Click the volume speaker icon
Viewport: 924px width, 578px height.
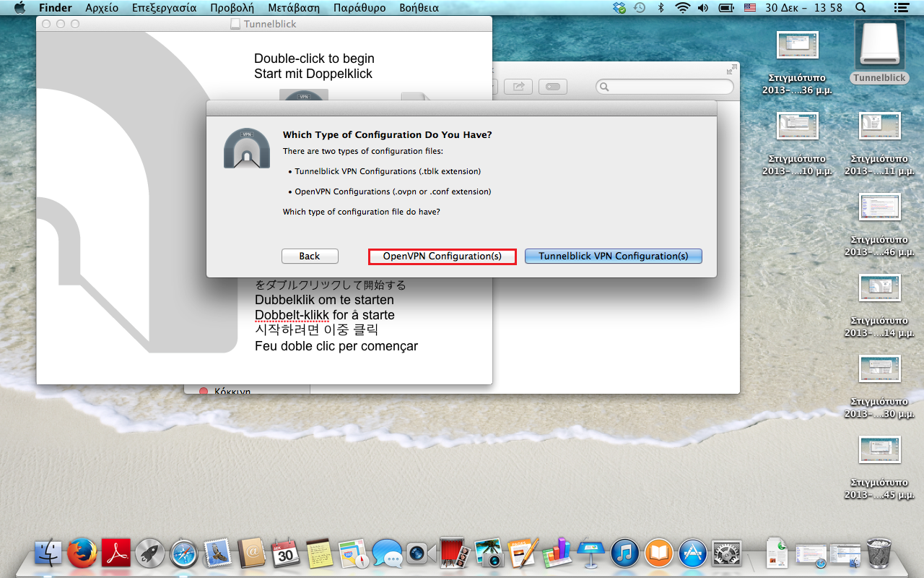(703, 8)
